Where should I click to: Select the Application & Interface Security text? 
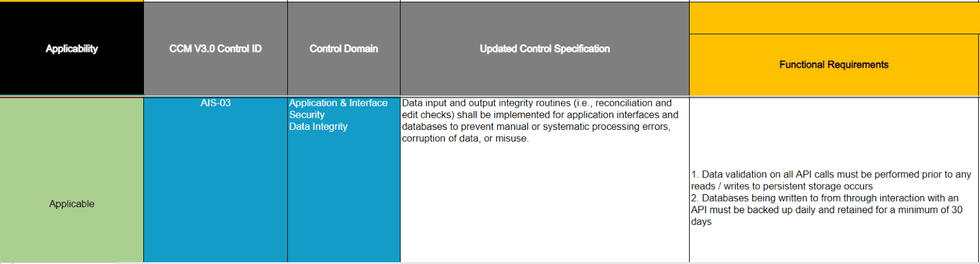[x=338, y=109]
